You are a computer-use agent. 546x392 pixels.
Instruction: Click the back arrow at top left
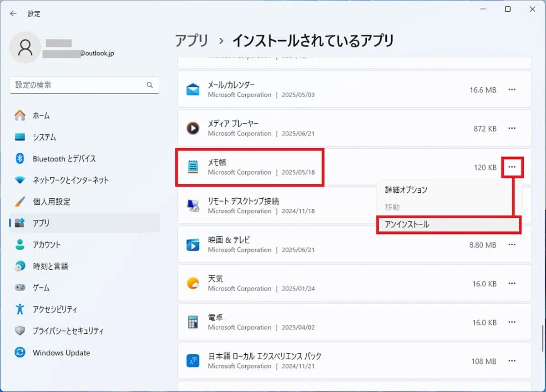14,14
